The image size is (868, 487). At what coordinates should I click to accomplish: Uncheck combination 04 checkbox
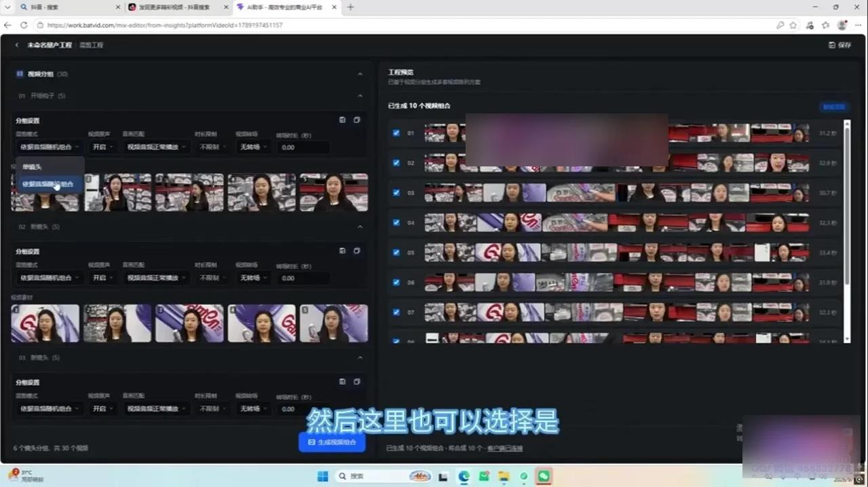pyautogui.click(x=396, y=223)
